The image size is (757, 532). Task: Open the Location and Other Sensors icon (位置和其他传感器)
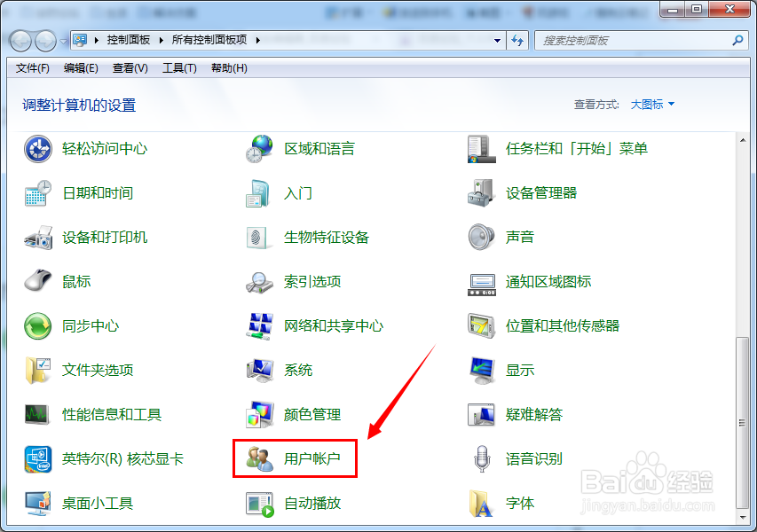coord(481,326)
